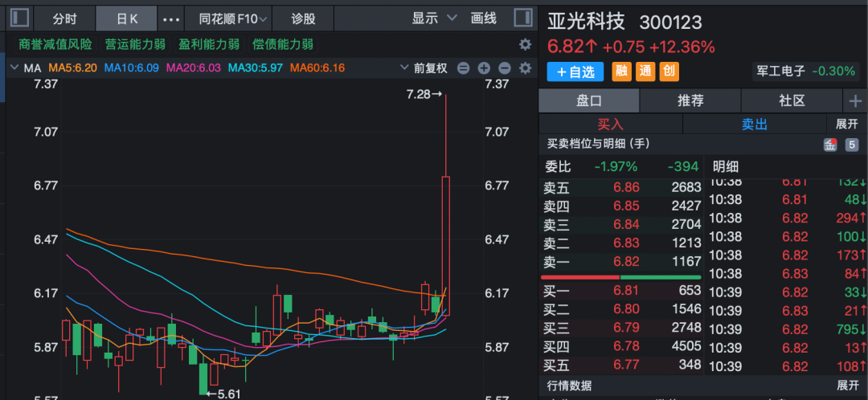Click the 创 ChiNext badge icon

(668, 71)
